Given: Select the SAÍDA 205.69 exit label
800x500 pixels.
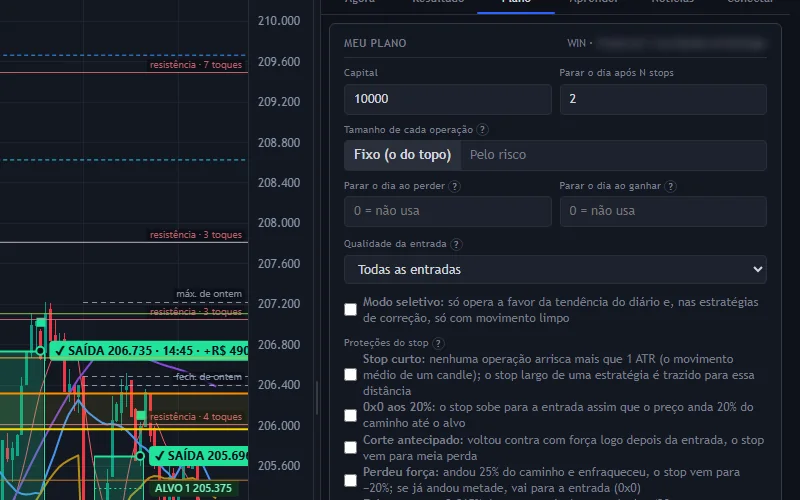Looking at the screenshot, I should [x=198, y=456].
